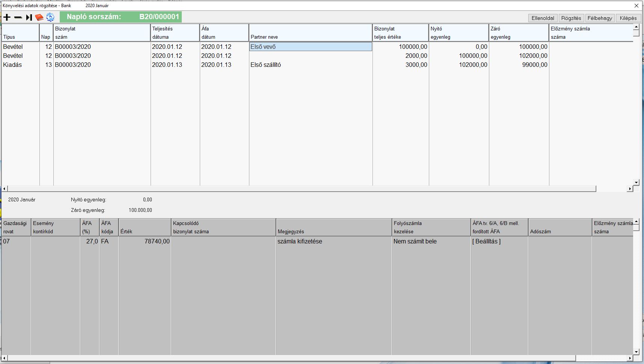Select the Első vevő partner name cell

(x=311, y=47)
